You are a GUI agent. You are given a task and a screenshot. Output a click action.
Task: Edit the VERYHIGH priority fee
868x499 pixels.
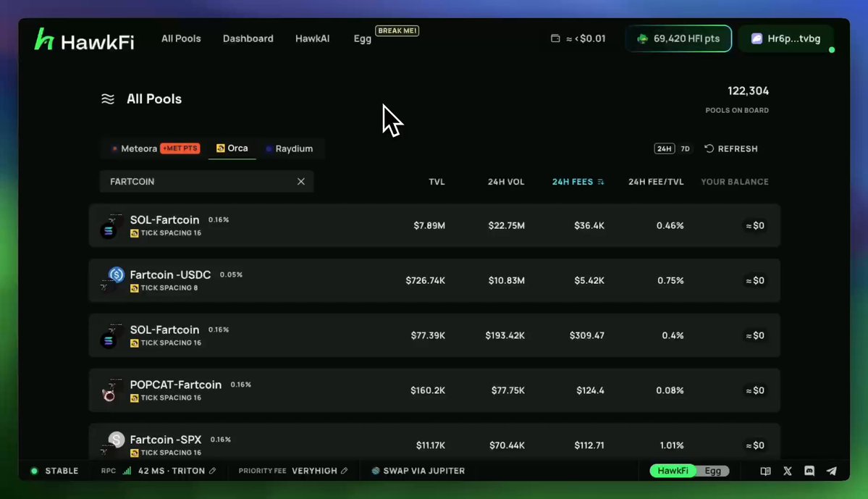345,471
